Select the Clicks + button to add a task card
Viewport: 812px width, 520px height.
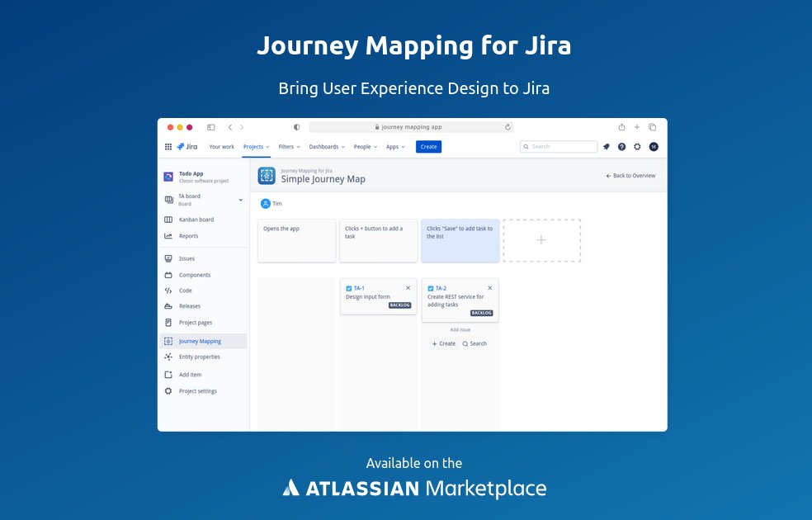click(378, 240)
